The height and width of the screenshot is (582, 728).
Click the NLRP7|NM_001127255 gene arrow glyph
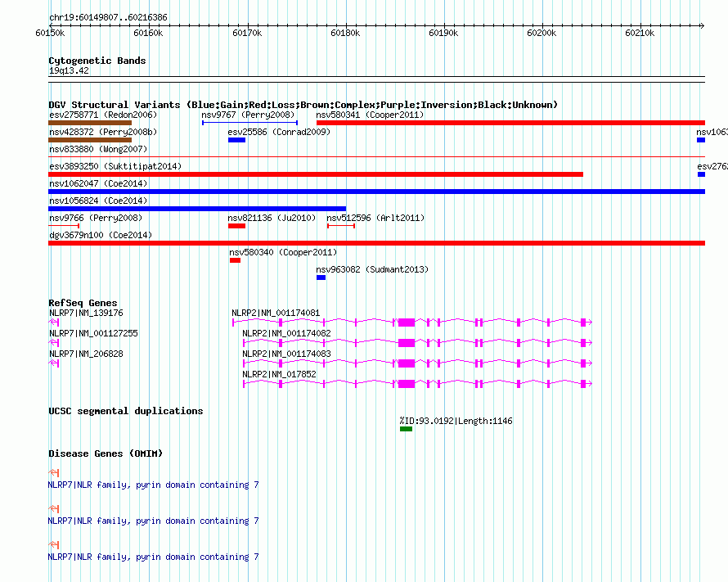54,343
